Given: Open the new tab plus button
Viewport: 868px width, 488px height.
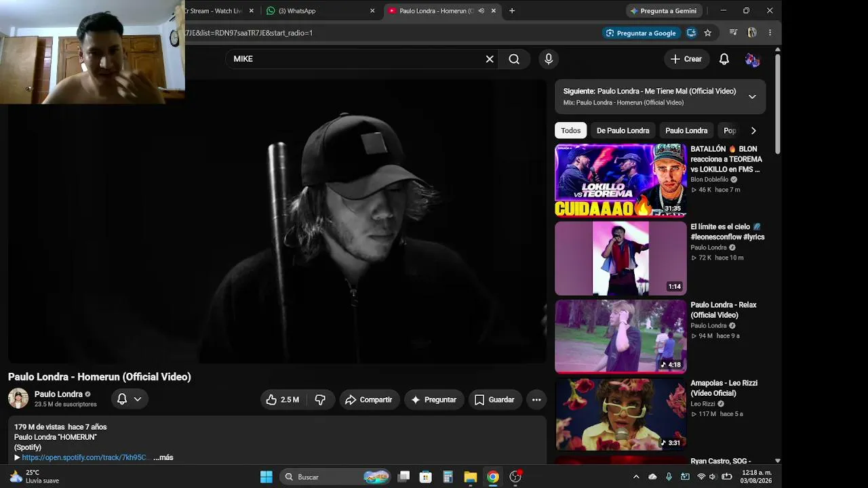Looking at the screenshot, I should pos(512,11).
